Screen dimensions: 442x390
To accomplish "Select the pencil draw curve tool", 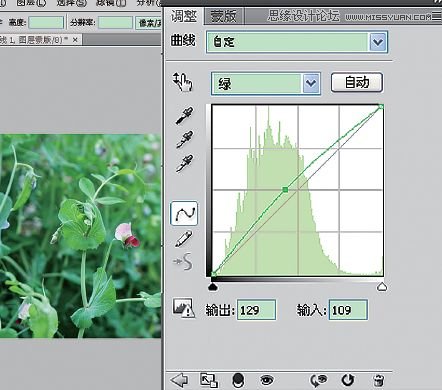I will coord(183,239).
